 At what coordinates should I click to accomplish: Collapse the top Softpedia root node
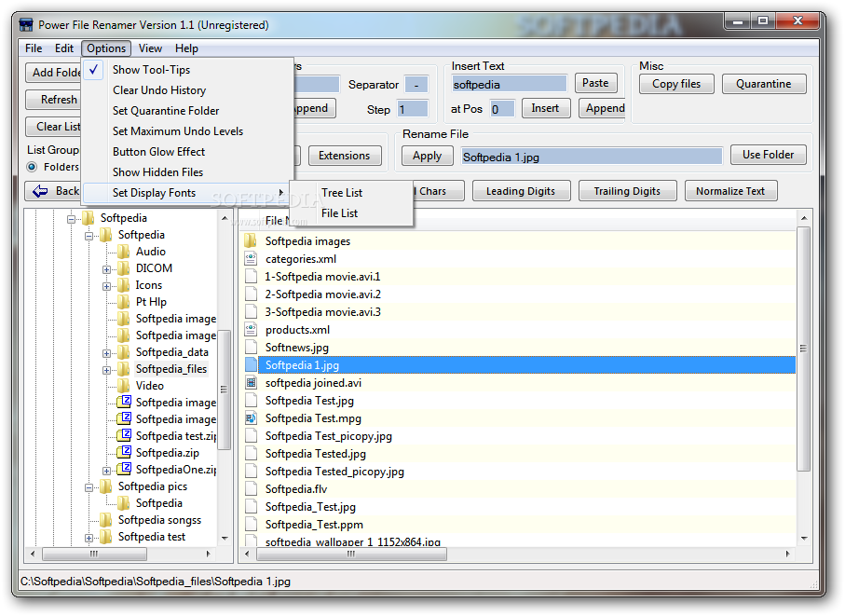[71, 219]
